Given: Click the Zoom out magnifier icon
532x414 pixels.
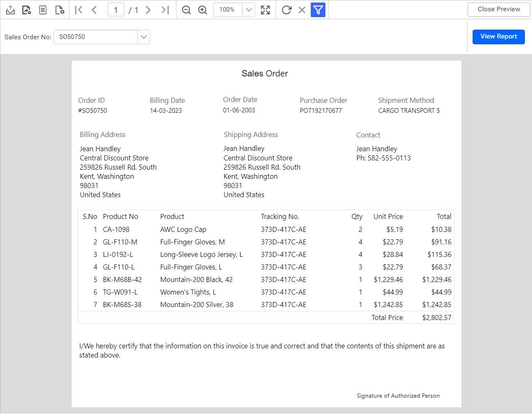Looking at the screenshot, I should point(187,10).
